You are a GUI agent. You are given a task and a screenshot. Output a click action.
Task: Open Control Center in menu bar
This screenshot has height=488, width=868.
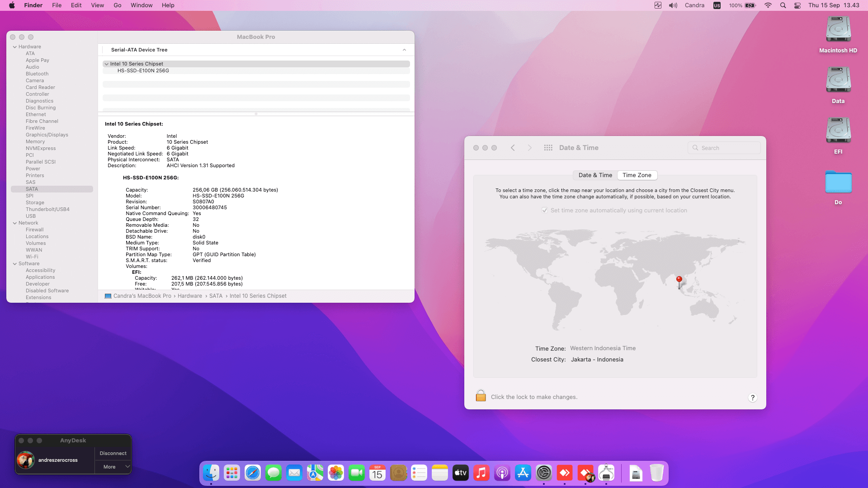(797, 5)
